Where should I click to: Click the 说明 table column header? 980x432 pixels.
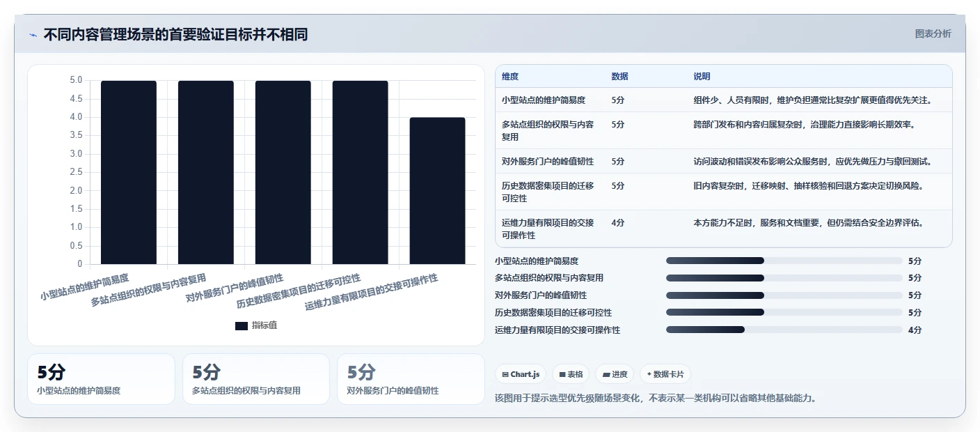coord(702,77)
